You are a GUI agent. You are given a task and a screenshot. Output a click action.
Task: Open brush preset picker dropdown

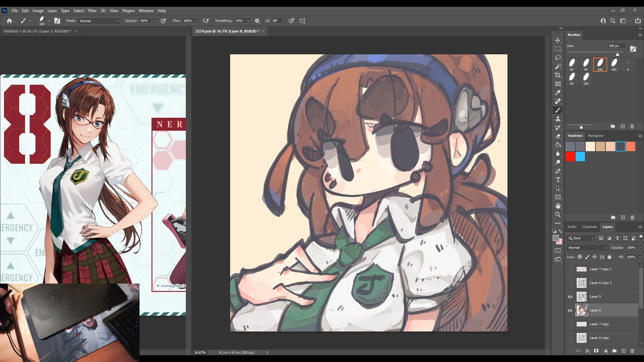[x=49, y=21]
